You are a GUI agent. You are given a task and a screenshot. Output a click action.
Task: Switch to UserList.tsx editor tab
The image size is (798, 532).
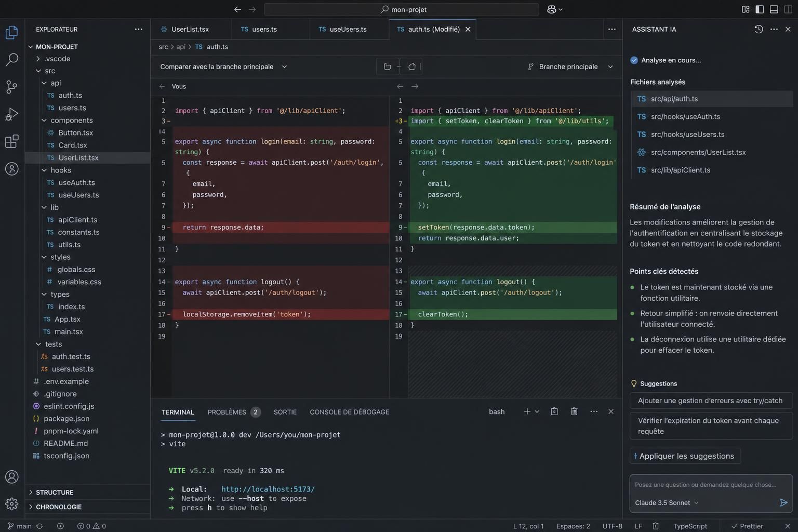[x=191, y=29]
